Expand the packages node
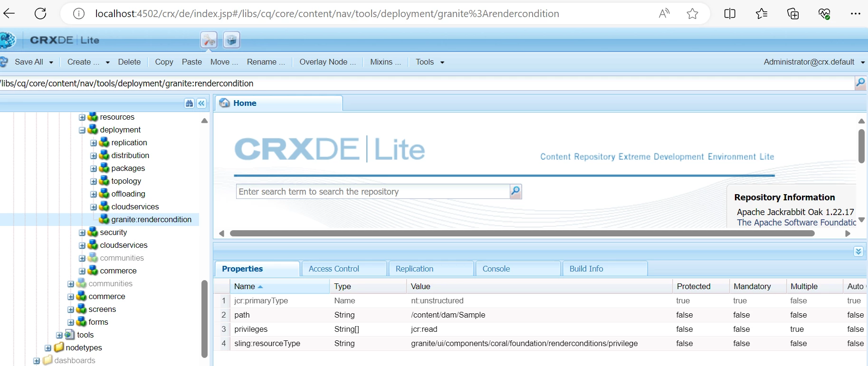This screenshot has height=366, width=868. pos(94,168)
